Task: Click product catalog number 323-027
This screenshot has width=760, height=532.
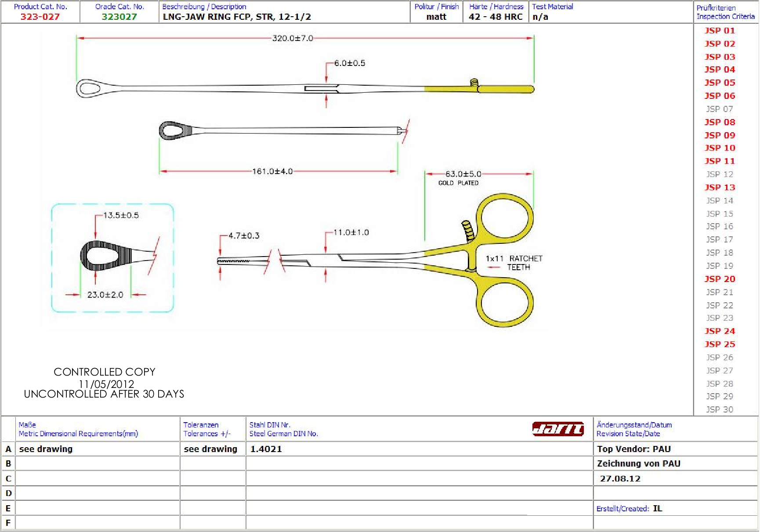Action: 40,17
